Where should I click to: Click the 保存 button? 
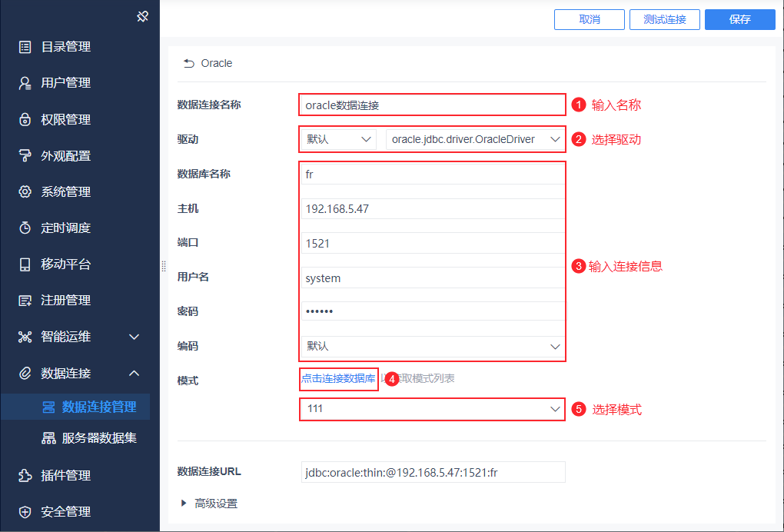(740, 19)
